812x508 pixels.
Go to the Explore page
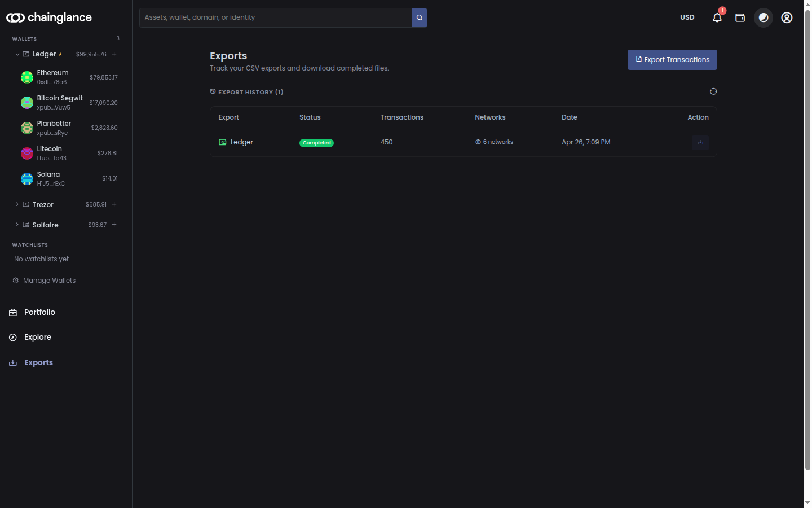(38, 337)
